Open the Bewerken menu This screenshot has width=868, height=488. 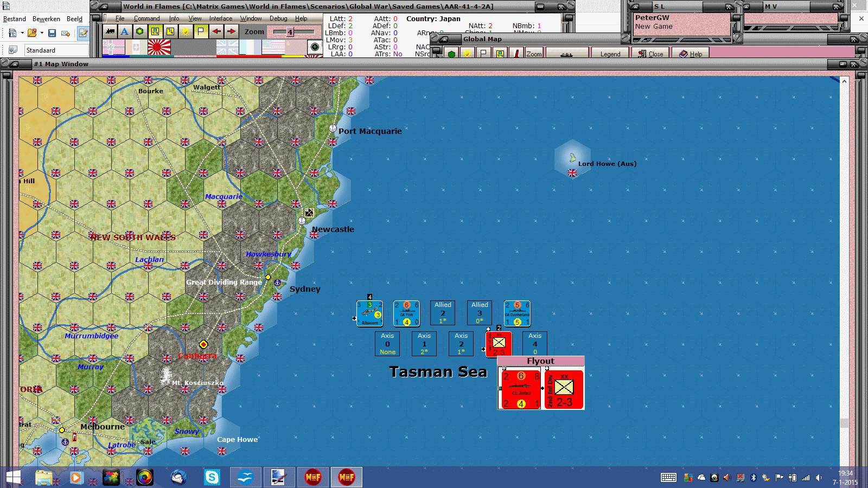(46, 19)
